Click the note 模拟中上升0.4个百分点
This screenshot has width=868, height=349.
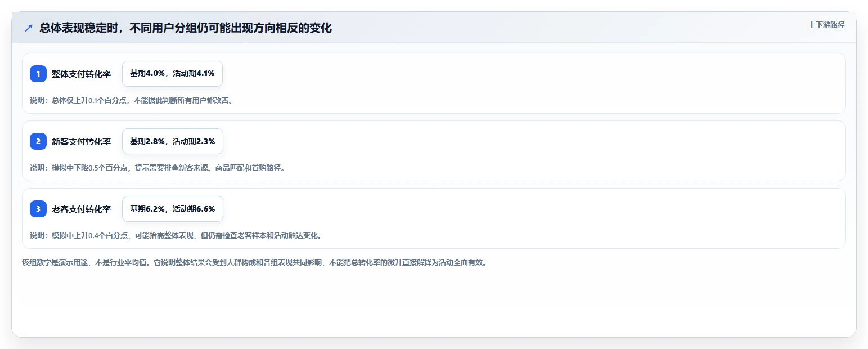pos(89,236)
